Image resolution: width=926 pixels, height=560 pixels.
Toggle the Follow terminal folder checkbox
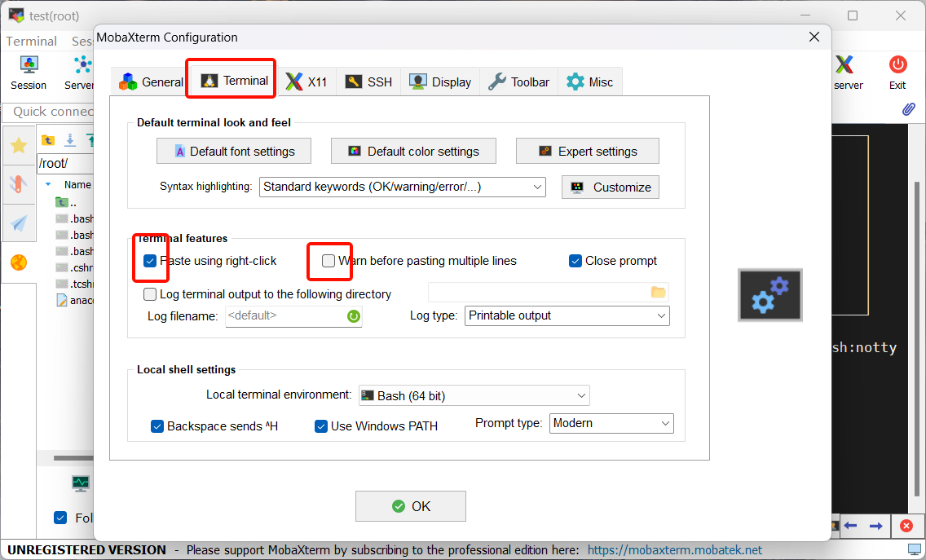click(x=60, y=518)
